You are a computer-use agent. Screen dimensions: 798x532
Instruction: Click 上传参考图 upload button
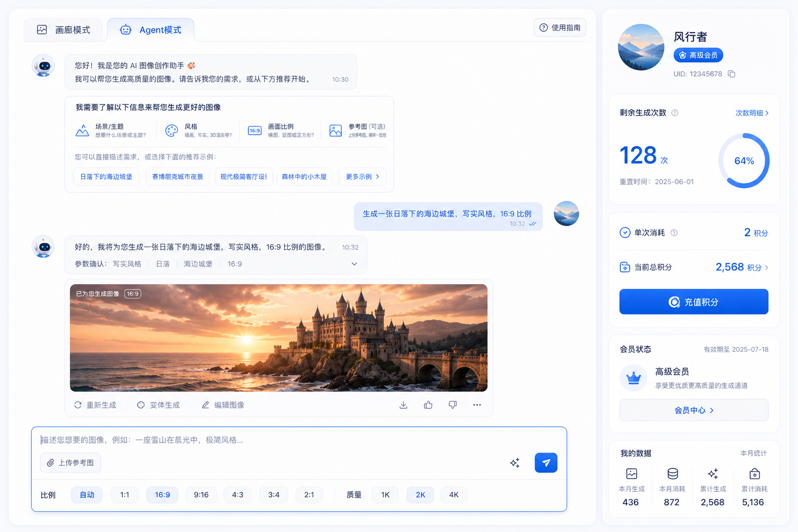click(71, 463)
